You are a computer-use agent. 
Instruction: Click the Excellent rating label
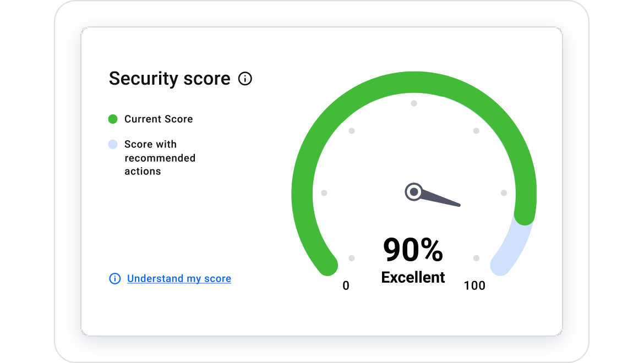tap(413, 278)
